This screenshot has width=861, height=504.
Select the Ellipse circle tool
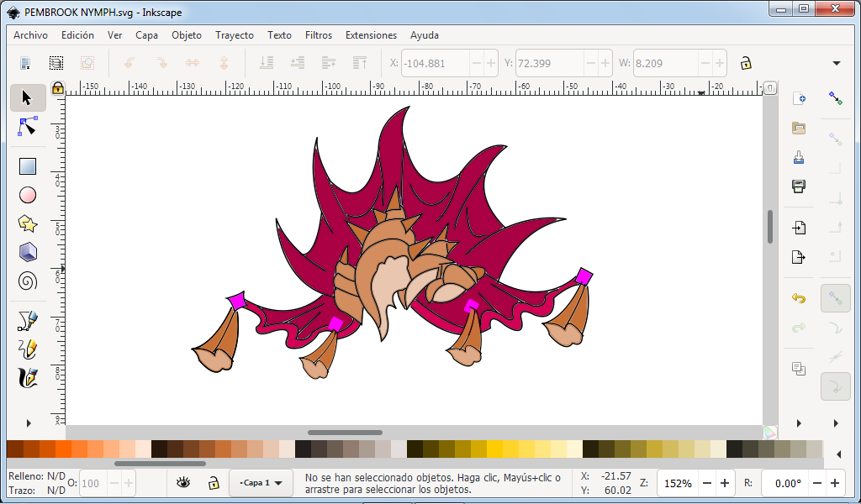pos(28,195)
